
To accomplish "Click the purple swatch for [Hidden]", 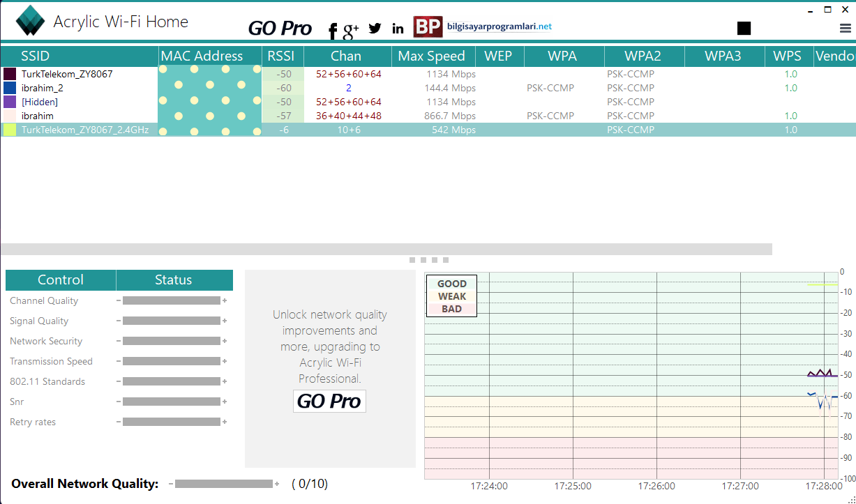I will (x=10, y=102).
